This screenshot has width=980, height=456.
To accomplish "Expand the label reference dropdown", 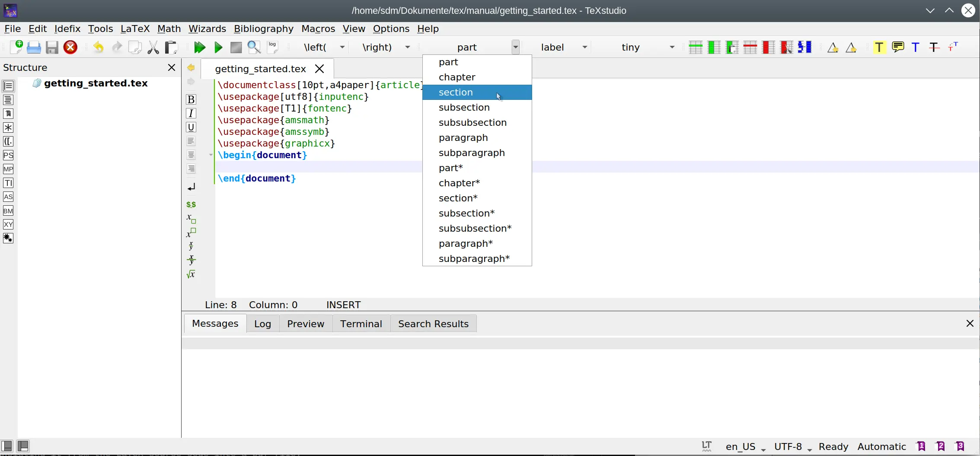I will pyautogui.click(x=584, y=47).
